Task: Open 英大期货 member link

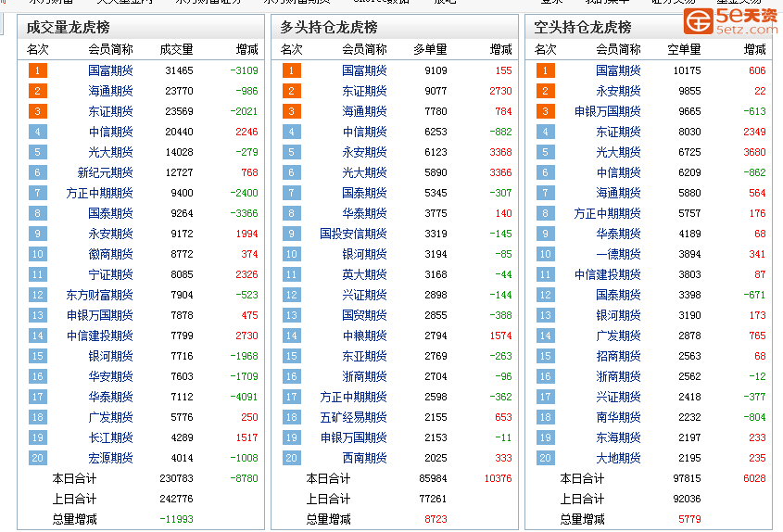Action: pyautogui.click(x=364, y=274)
